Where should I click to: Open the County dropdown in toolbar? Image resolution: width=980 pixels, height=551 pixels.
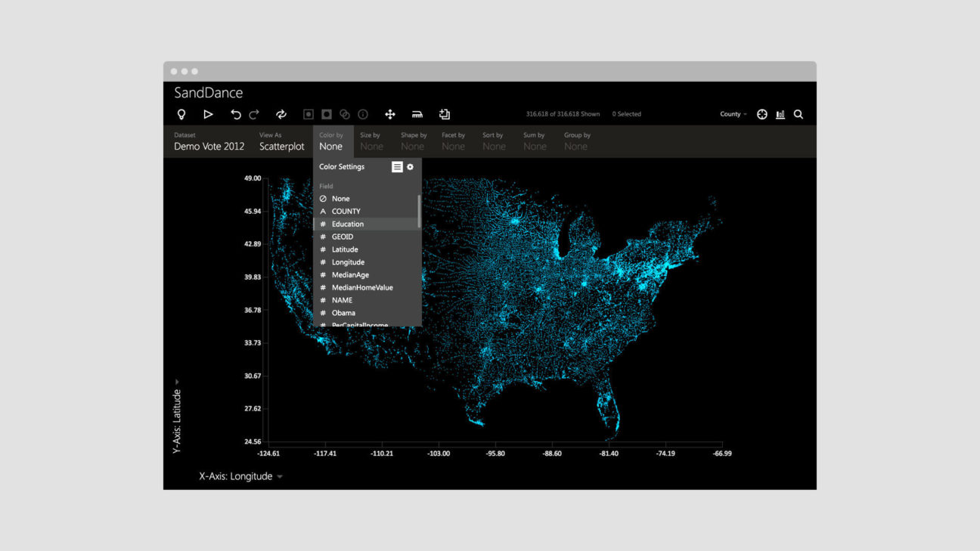(x=733, y=114)
